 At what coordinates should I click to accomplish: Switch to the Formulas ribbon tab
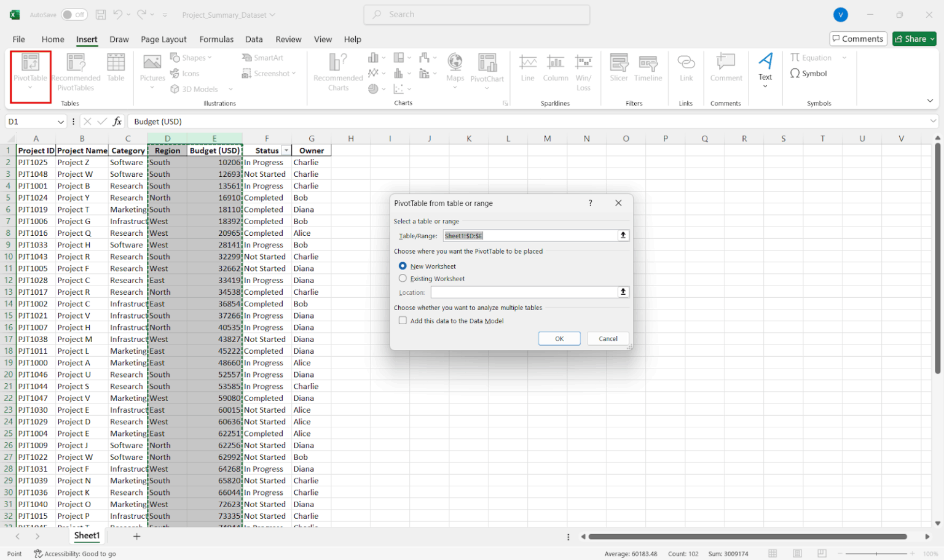tap(216, 39)
